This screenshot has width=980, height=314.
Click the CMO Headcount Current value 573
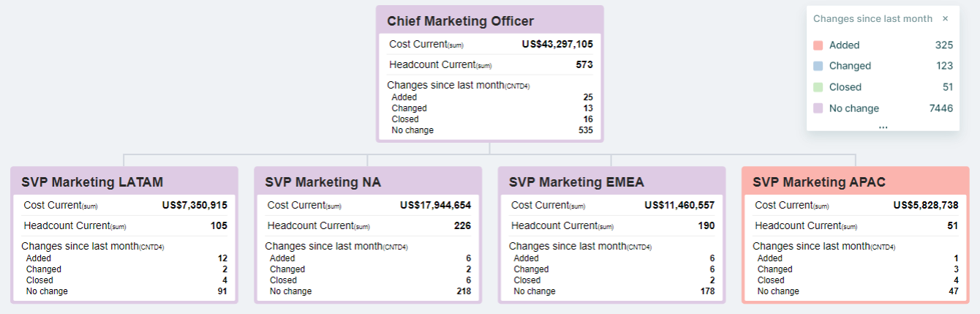click(584, 64)
